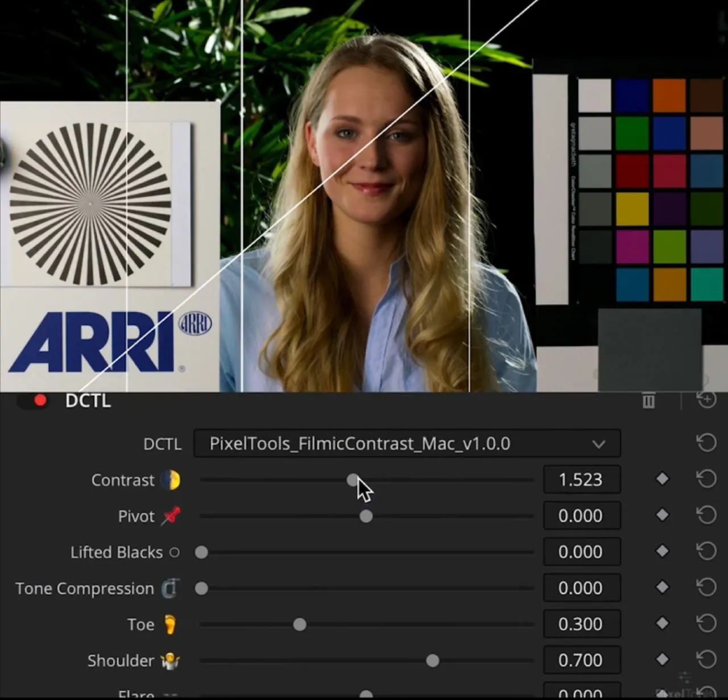Image resolution: width=728 pixels, height=700 pixels.
Task: Edit the Contrast value field 1.523
Action: point(582,479)
